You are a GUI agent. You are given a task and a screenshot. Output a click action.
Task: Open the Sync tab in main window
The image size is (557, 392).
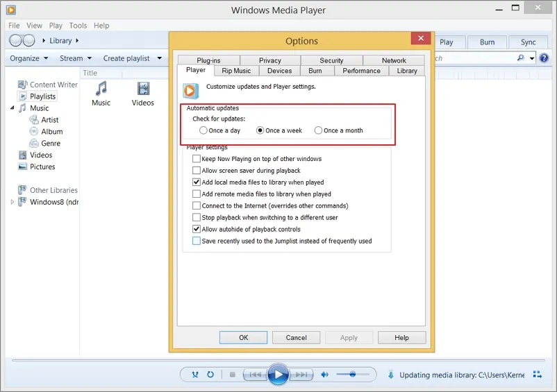pyautogui.click(x=529, y=42)
